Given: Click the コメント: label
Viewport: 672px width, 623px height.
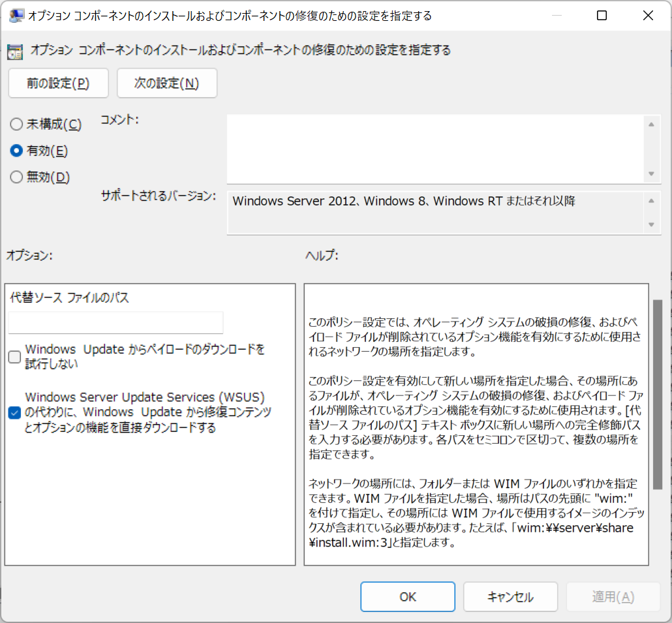Looking at the screenshot, I should (119, 120).
